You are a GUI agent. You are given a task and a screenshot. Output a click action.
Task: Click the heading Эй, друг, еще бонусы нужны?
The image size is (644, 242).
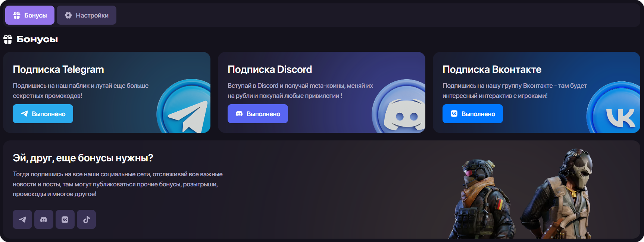click(83, 158)
